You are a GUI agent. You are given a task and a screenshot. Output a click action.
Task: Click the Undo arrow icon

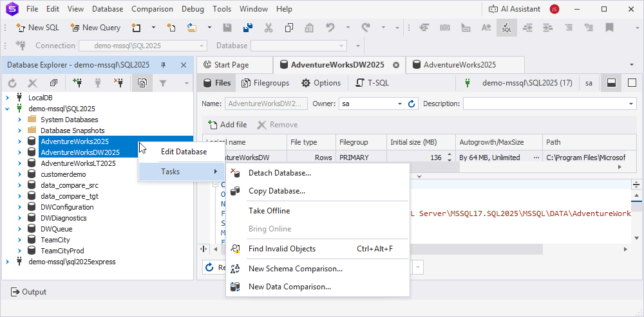pyautogui.click(x=330, y=28)
